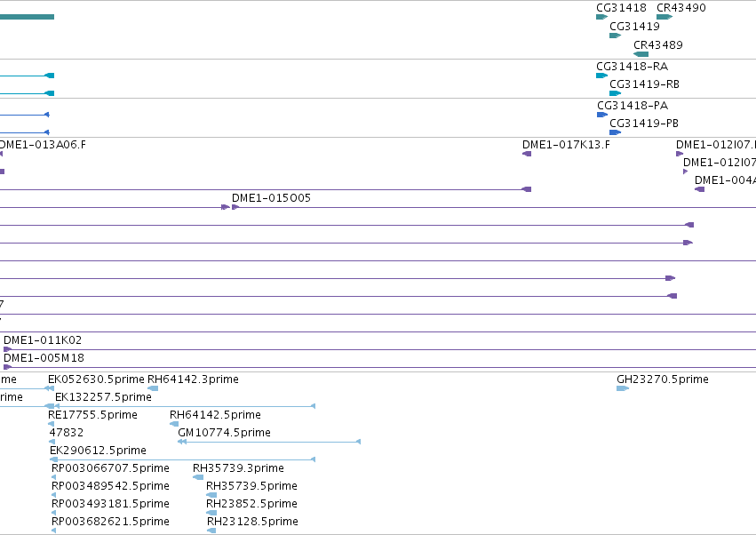Click the RH23852.5prime EST glyph
Viewport: 756px width, 535px height.
(x=211, y=513)
